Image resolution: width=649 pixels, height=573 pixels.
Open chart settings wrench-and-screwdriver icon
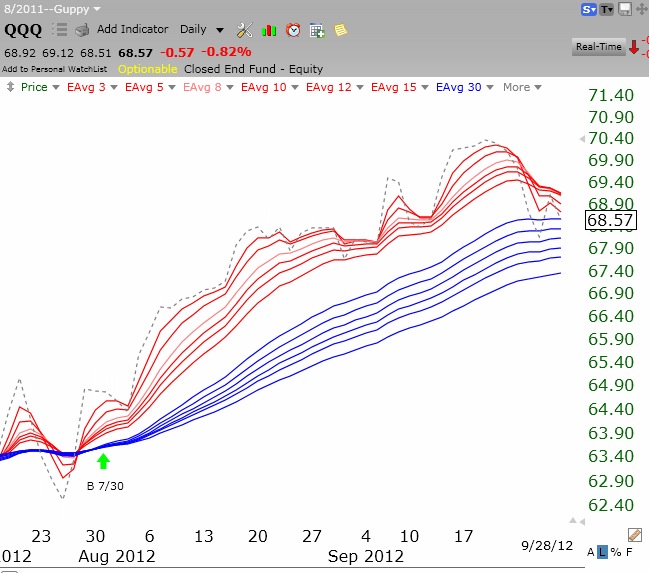(x=244, y=30)
